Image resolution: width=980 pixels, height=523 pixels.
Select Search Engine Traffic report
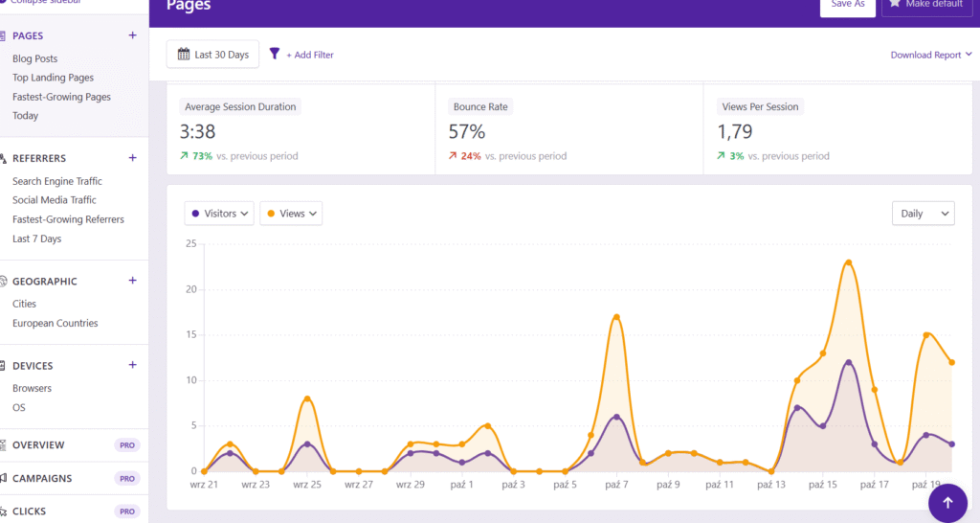56,181
